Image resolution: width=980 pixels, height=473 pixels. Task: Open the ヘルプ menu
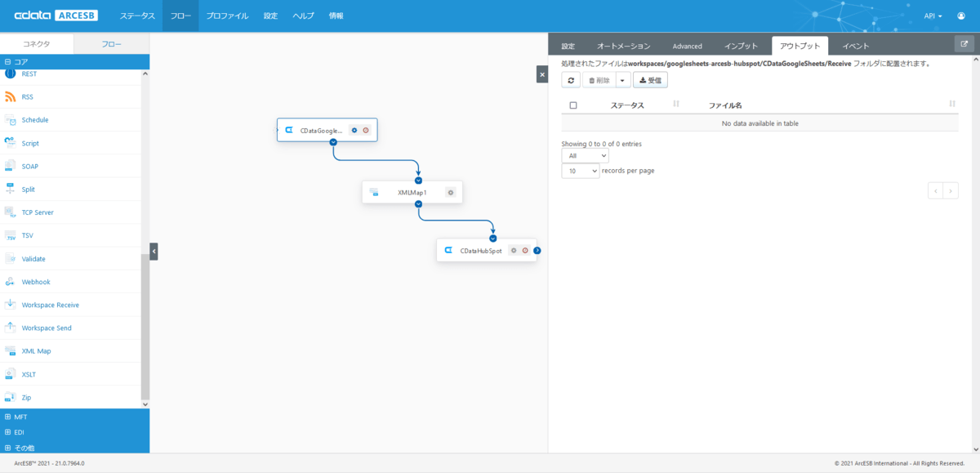click(303, 16)
